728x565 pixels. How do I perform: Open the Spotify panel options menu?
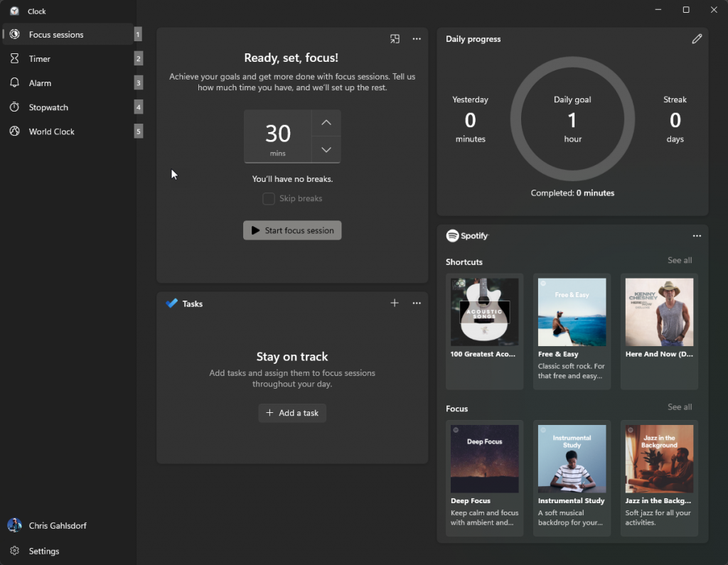tap(697, 235)
